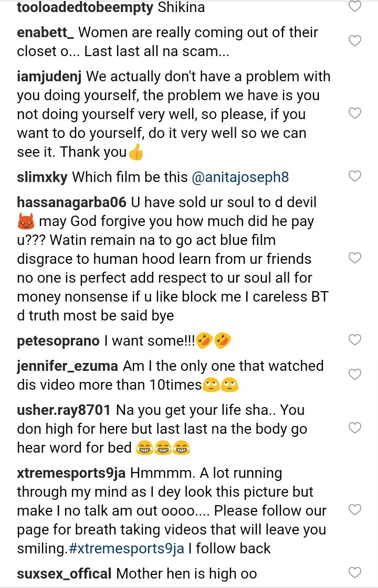Like enabett_'s comment with the heart
378x588 pixels.
[x=355, y=41]
